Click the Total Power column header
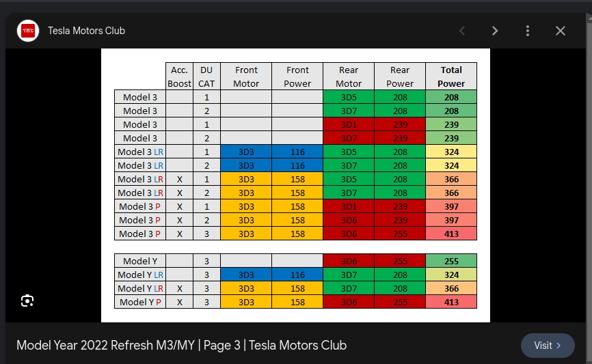Viewport: 592px width, 364px height. coord(450,76)
